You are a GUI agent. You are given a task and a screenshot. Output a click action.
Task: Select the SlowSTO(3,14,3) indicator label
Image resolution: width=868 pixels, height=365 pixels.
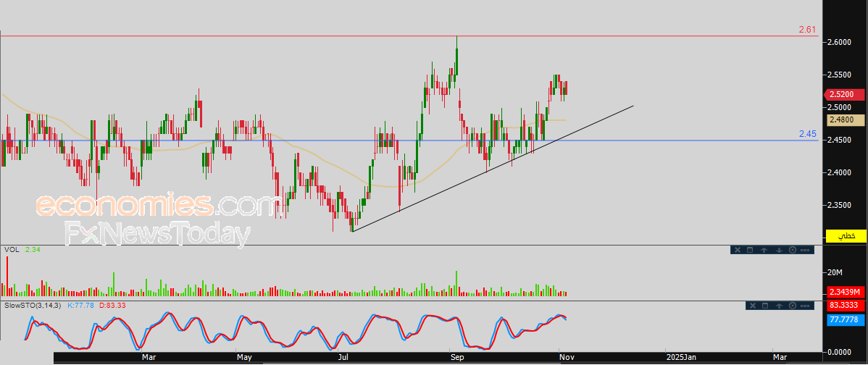pos(33,306)
